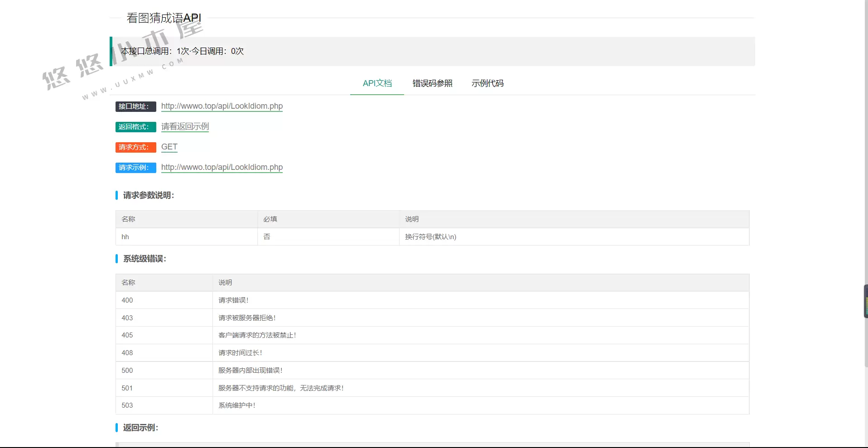868x448 pixels.
Task: Click the hh parameter name cell
Action: [187, 237]
